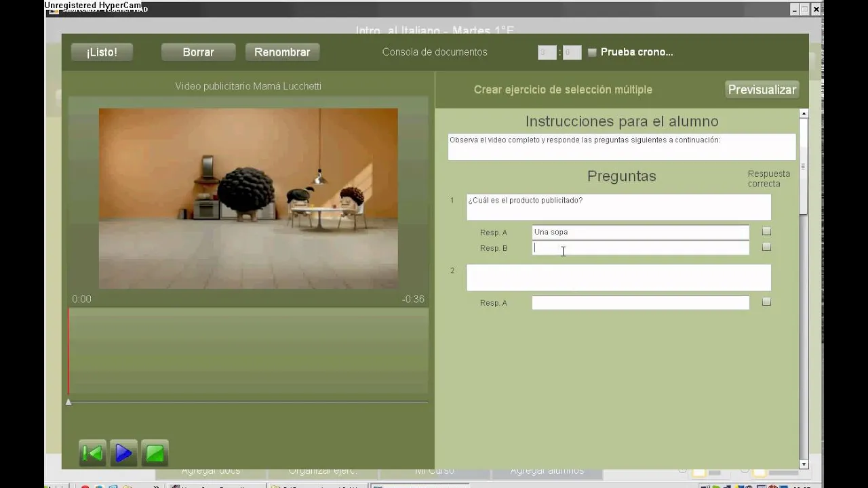The height and width of the screenshot is (488, 868).
Task: Click the red playhead in waveform area
Action: pyautogui.click(x=68, y=351)
